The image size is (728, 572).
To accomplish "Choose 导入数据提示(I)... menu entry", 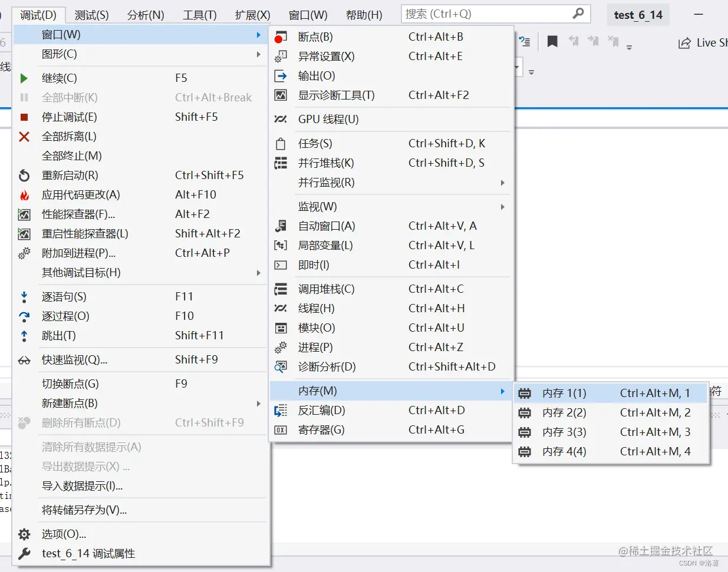I will pyautogui.click(x=141, y=487).
